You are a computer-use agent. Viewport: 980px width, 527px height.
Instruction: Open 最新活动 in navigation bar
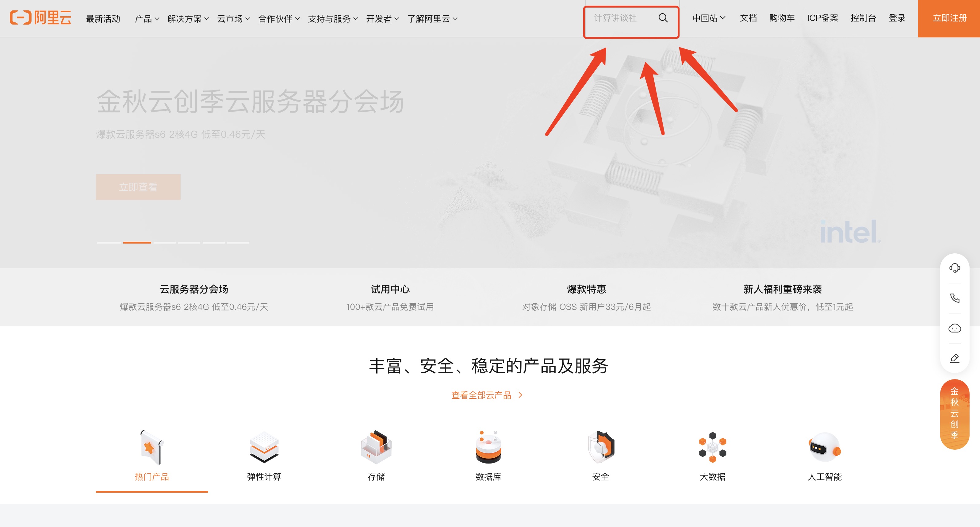(103, 19)
